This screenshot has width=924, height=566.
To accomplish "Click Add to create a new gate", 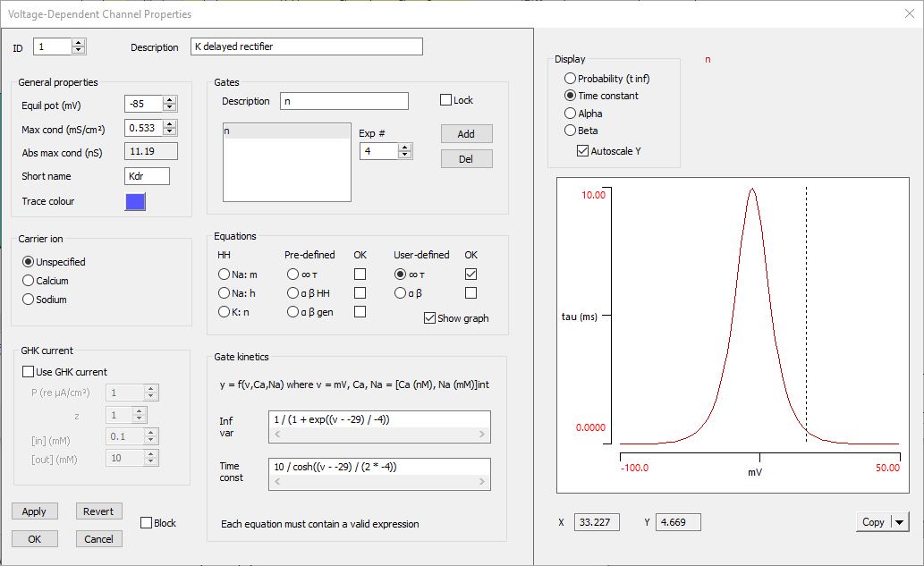I will point(467,133).
